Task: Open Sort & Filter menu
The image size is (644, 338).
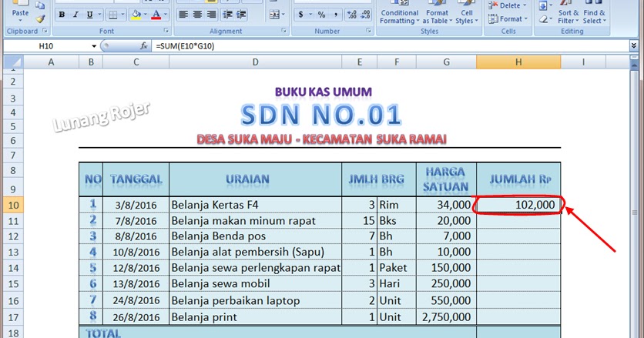Action: (569, 13)
